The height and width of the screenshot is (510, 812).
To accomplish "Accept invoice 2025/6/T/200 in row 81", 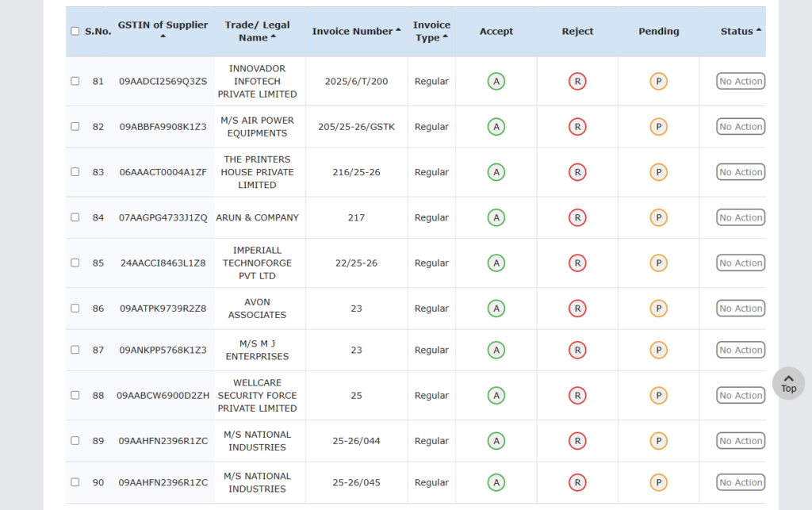I will pos(496,81).
